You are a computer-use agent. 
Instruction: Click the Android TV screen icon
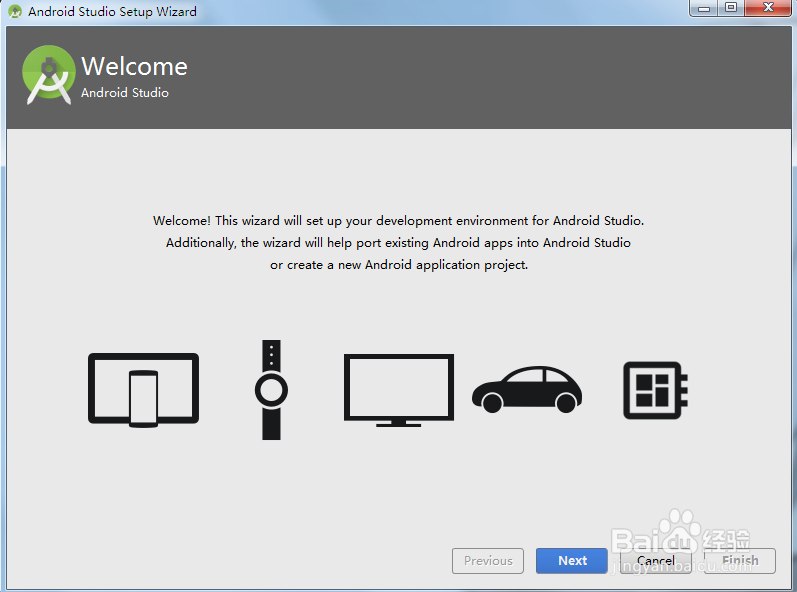point(398,390)
